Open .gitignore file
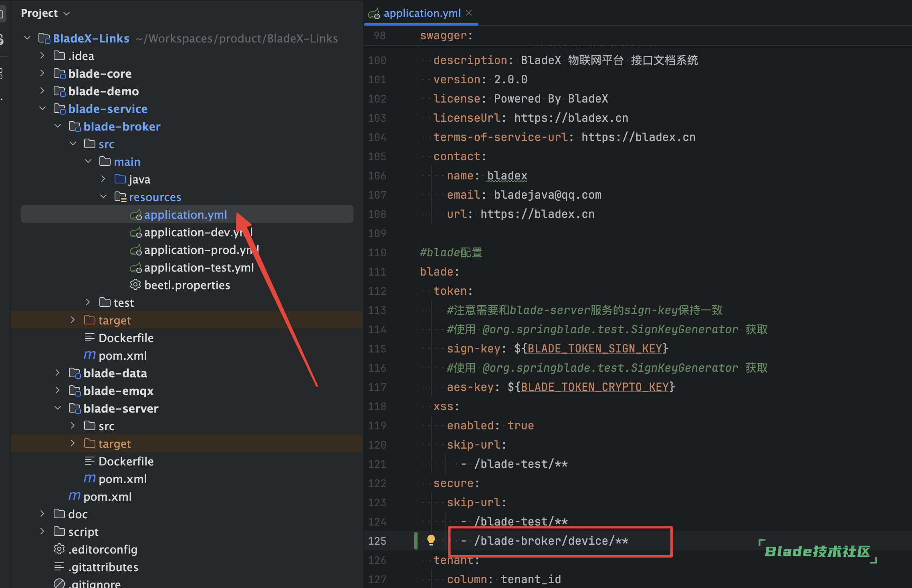 pyautogui.click(x=94, y=583)
